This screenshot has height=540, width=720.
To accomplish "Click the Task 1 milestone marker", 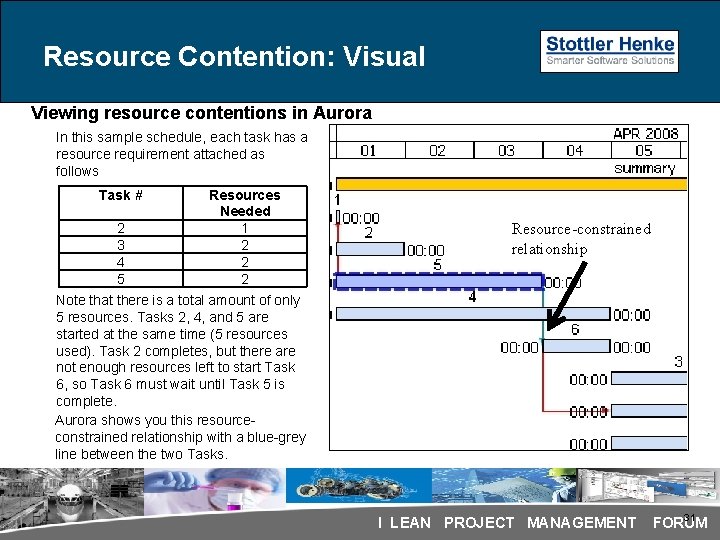I will point(338,217).
